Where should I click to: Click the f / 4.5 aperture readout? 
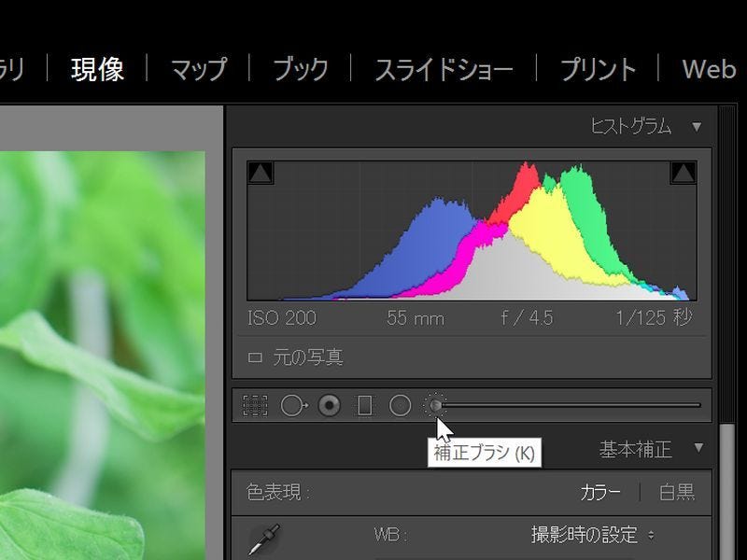pos(527,317)
